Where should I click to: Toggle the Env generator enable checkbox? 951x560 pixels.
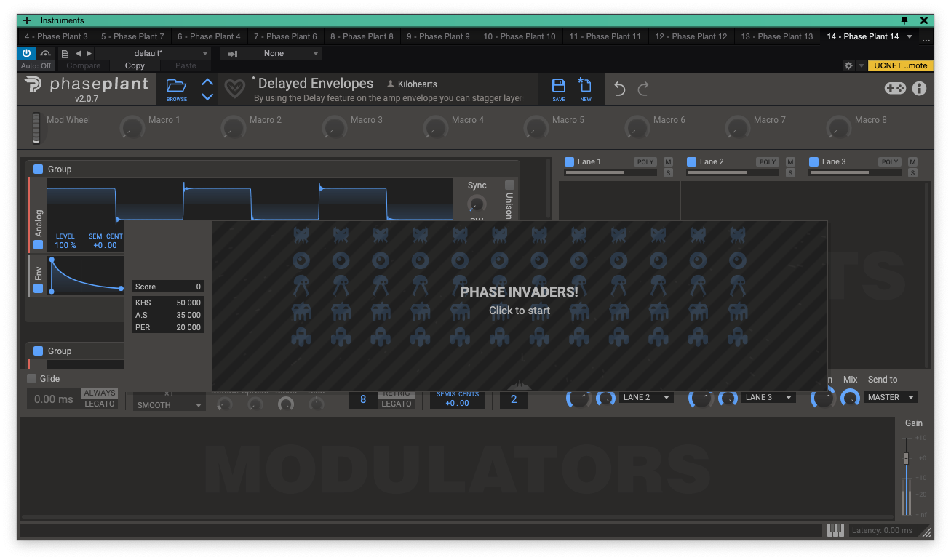[39, 289]
